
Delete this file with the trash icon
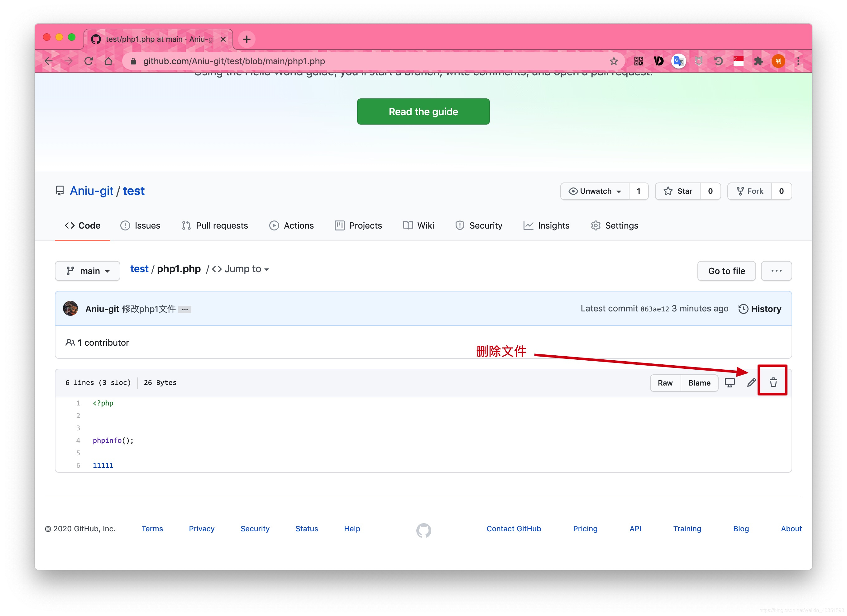pyautogui.click(x=773, y=382)
